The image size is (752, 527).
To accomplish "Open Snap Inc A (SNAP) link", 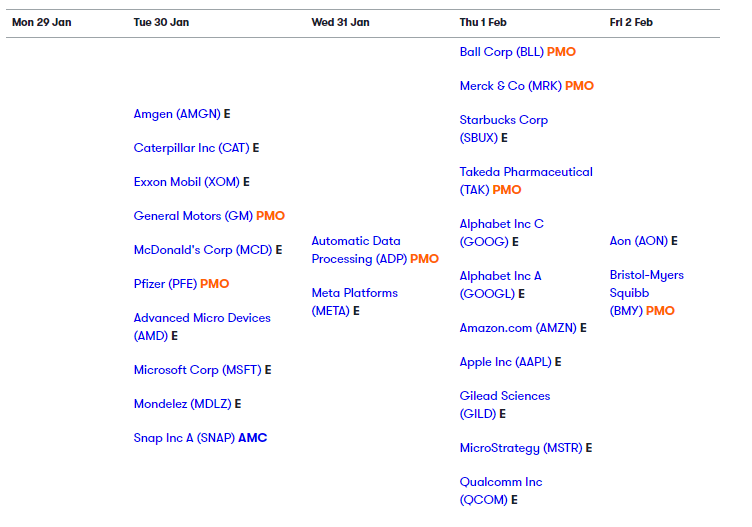I will (x=184, y=438).
